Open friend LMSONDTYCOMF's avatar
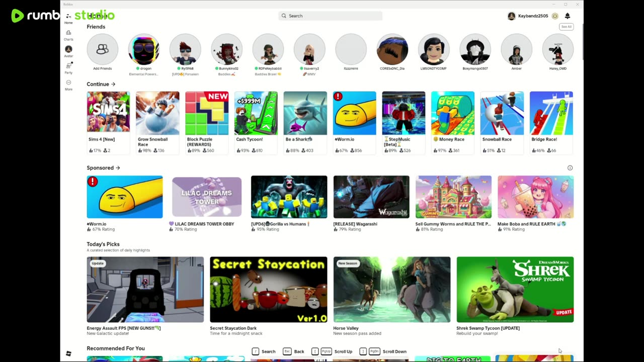644x362 pixels. point(434,49)
